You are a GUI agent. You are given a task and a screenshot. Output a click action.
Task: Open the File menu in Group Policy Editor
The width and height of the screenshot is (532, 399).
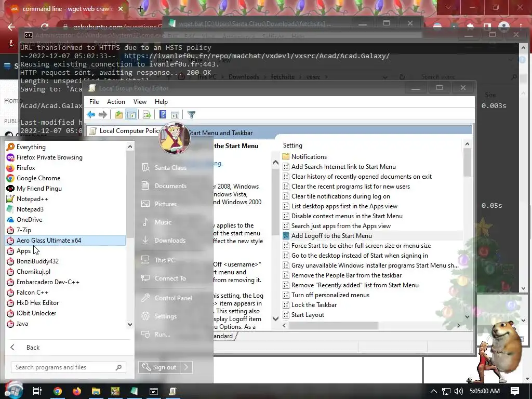point(94,102)
